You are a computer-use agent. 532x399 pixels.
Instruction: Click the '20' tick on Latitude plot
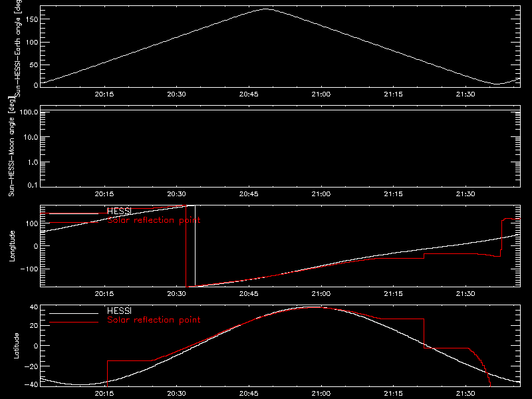(x=34, y=326)
